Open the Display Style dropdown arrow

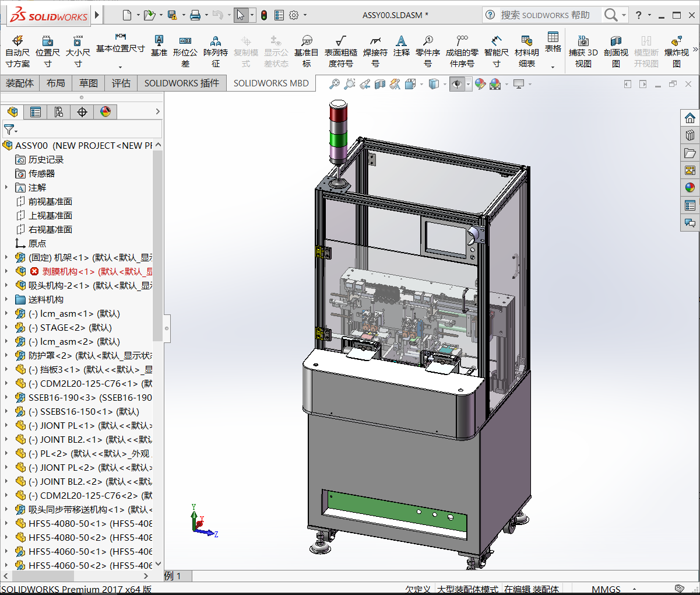point(444,83)
